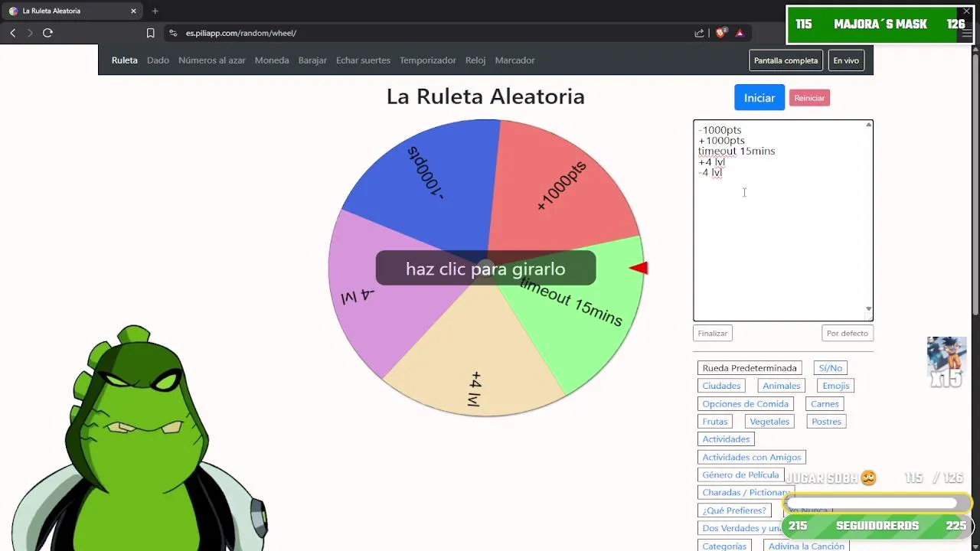Open the Moneda page
This screenshot has height=551, width=980.
coord(272,60)
